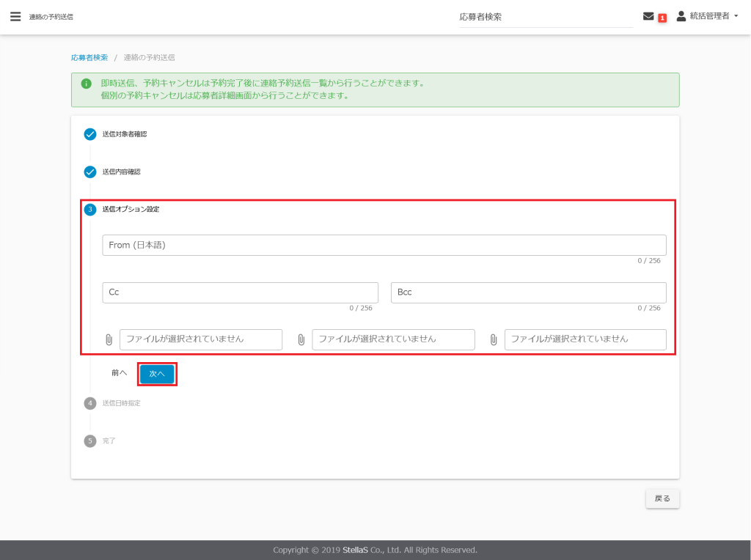Image resolution: width=751 pixels, height=560 pixels.
Task: Click the 次へ button
Action: tap(157, 373)
